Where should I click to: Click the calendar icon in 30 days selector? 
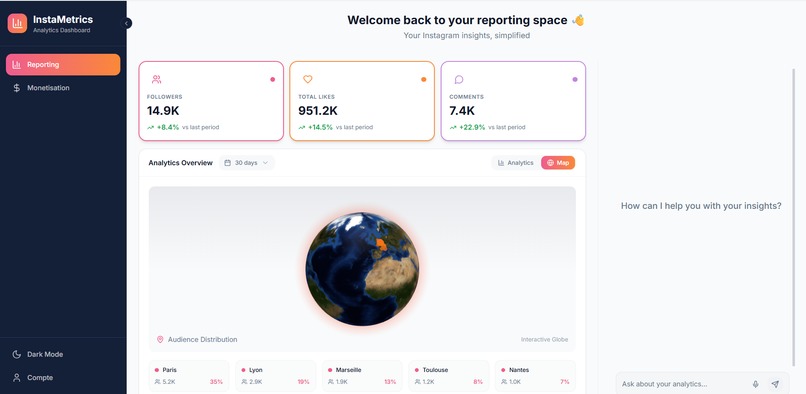click(228, 163)
